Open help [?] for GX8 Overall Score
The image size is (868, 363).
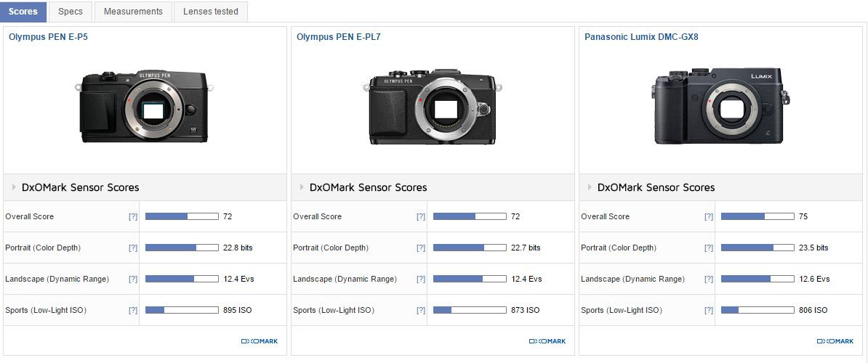point(709,216)
